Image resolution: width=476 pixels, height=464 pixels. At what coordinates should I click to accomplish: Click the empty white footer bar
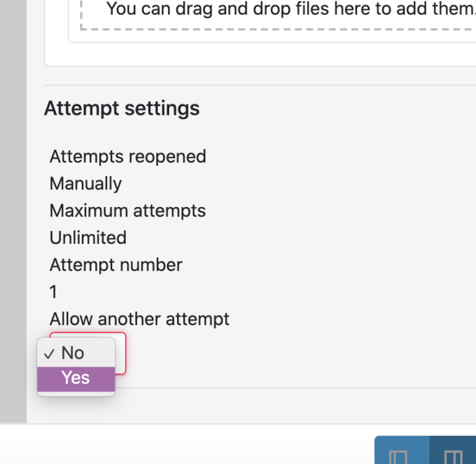(186, 444)
